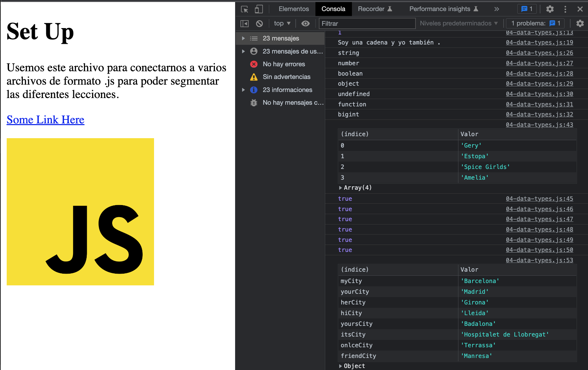Switch to the Recorder tab
Screen dimensions: 588x370
pyautogui.click(x=375, y=9)
